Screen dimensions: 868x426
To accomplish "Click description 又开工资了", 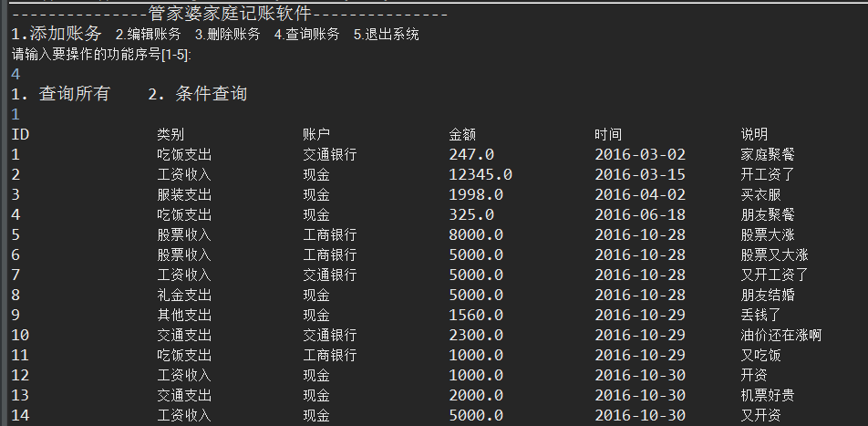I will click(774, 275).
